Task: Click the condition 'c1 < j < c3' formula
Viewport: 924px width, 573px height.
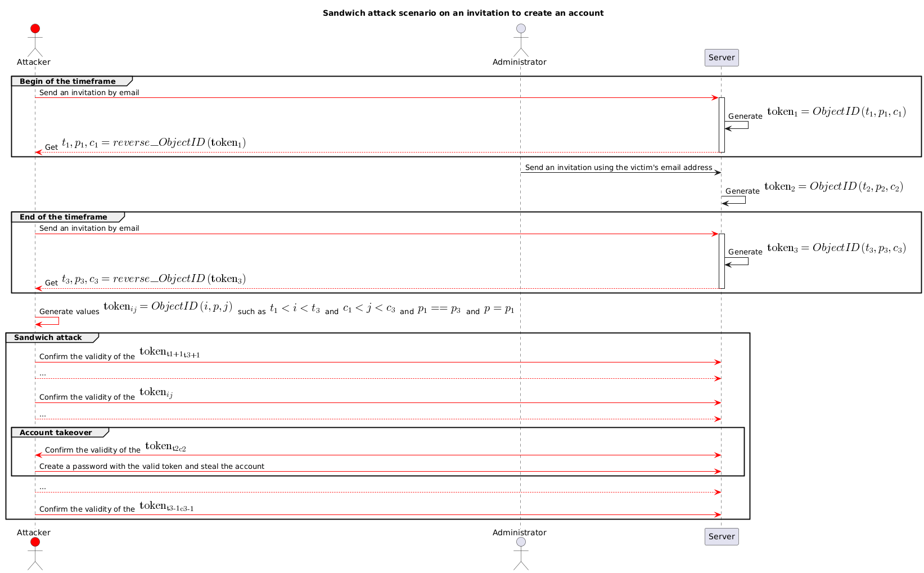Action: [x=369, y=308]
